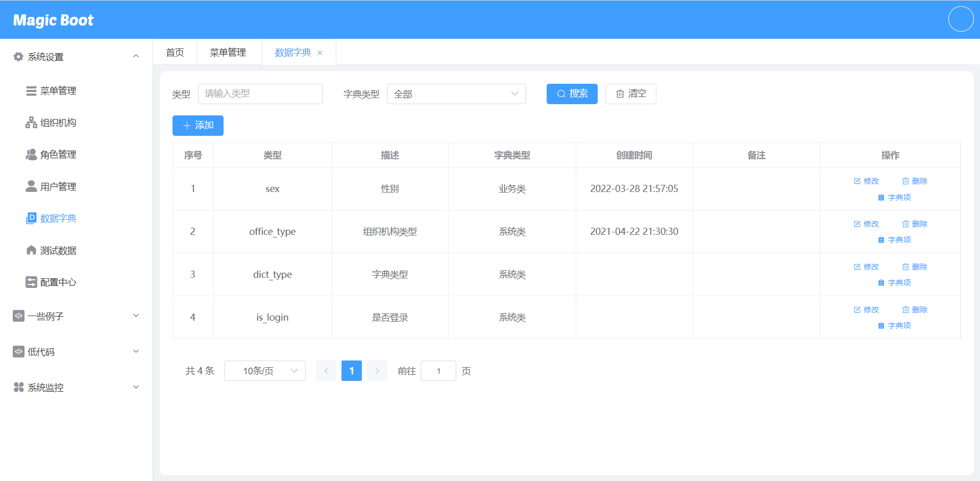980x481 pixels.
Task: Open 配置中心 via its sidebar icon
Action: pyautogui.click(x=31, y=282)
